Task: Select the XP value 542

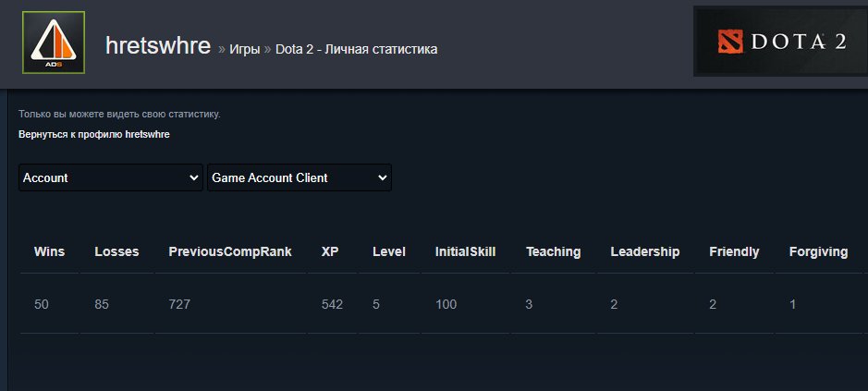Action: pyautogui.click(x=332, y=305)
